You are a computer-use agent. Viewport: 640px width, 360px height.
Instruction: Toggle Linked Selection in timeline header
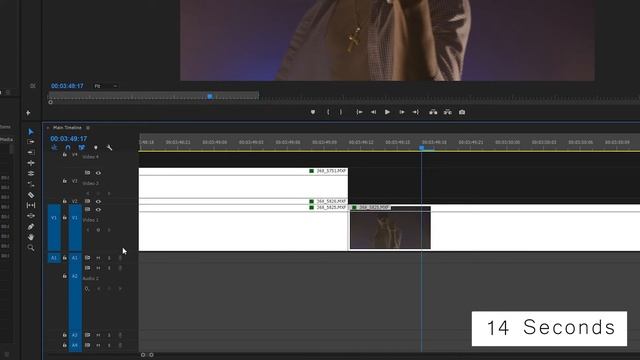click(82, 147)
